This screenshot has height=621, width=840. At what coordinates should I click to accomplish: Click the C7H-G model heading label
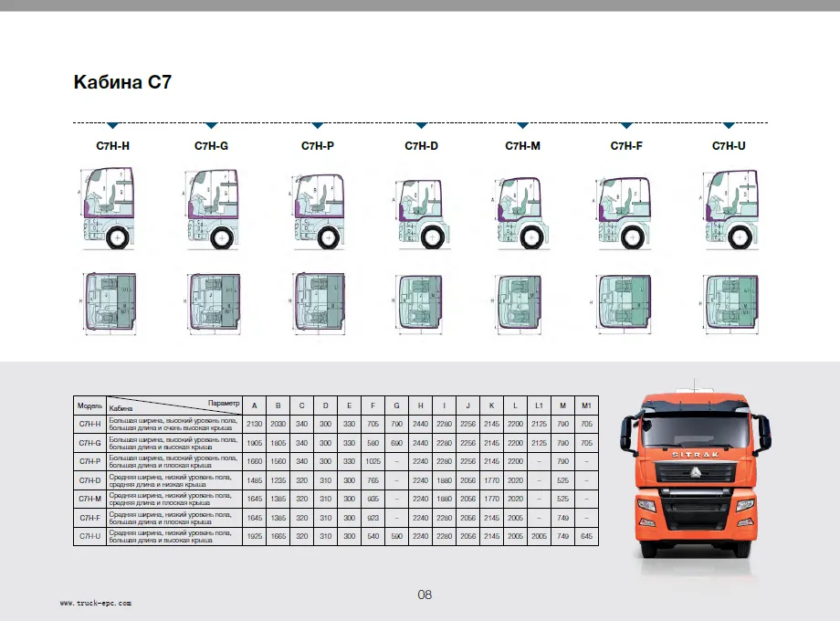click(211, 146)
